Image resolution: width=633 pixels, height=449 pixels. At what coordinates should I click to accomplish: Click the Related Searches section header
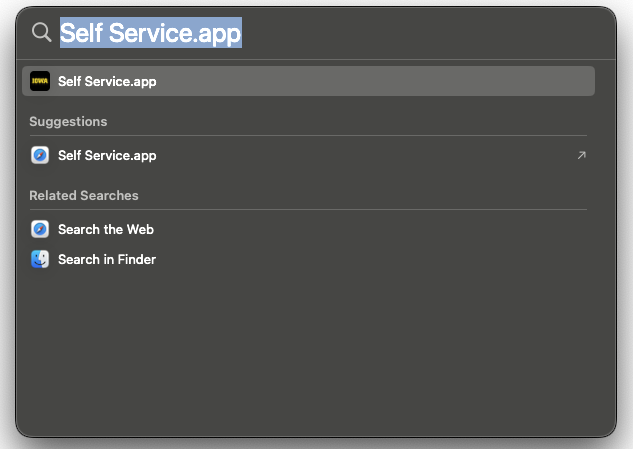(x=84, y=195)
